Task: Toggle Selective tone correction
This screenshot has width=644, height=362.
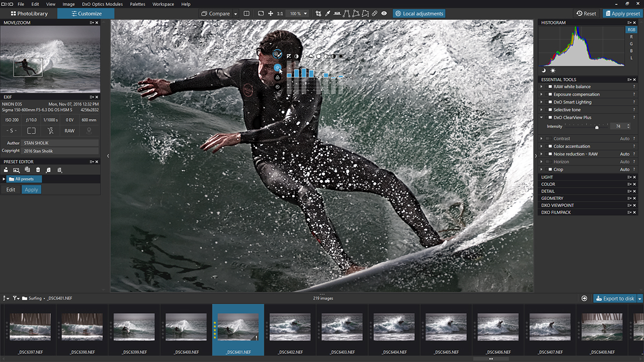Action: click(x=550, y=110)
